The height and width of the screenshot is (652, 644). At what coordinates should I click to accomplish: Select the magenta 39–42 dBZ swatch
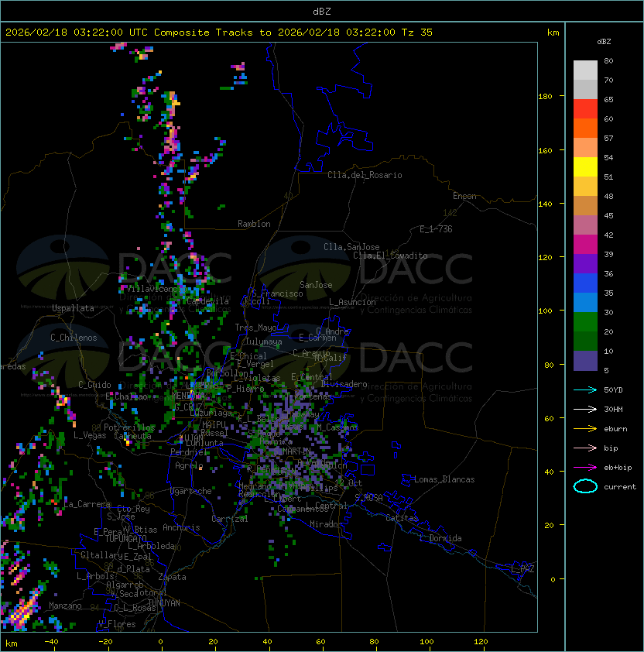point(585,245)
